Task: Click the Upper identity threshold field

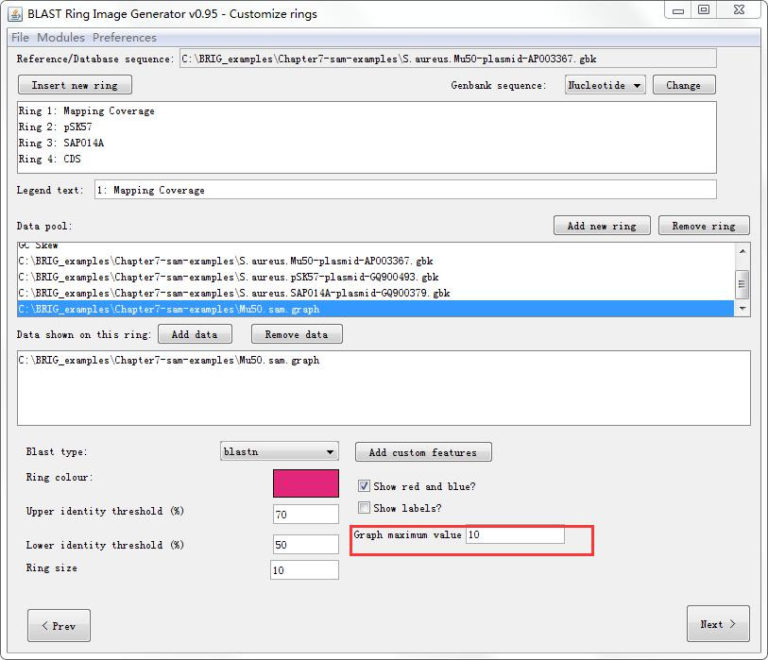Action: [x=306, y=514]
